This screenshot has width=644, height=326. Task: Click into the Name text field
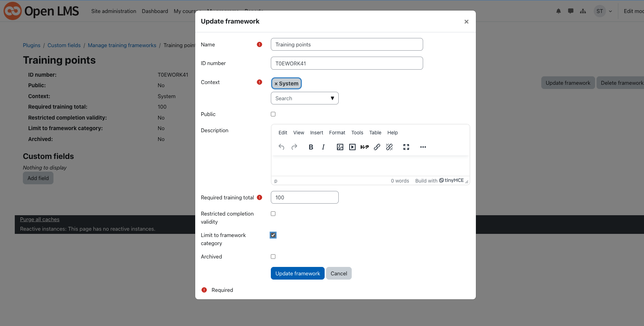click(x=347, y=44)
